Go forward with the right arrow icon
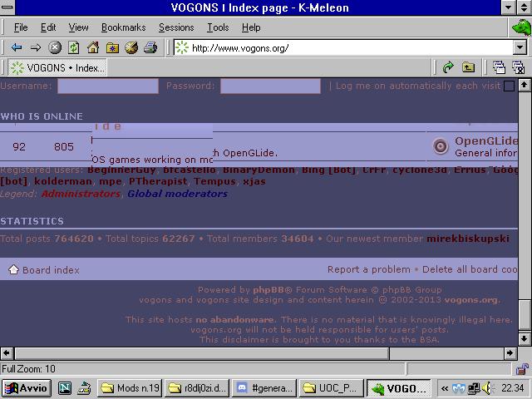This screenshot has width=532, height=399. point(36,47)
